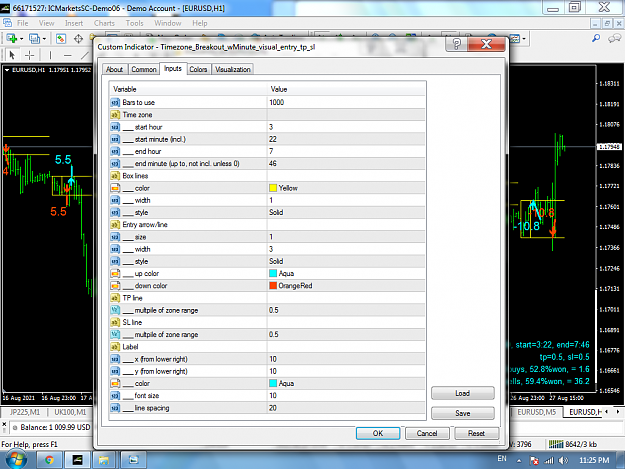
Task: Select the Horizontal Line drawing tool
Action: click(68, 55)
